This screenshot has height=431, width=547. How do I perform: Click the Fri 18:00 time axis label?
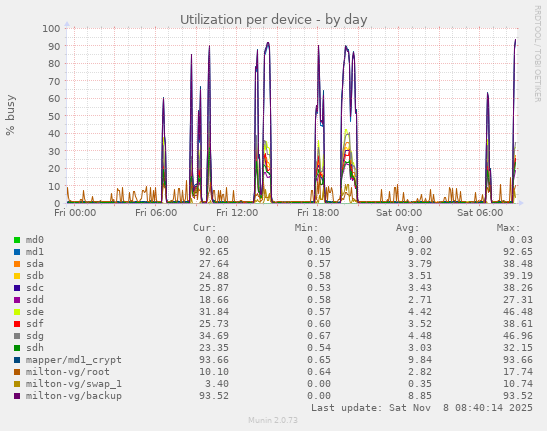click(318, 213)
